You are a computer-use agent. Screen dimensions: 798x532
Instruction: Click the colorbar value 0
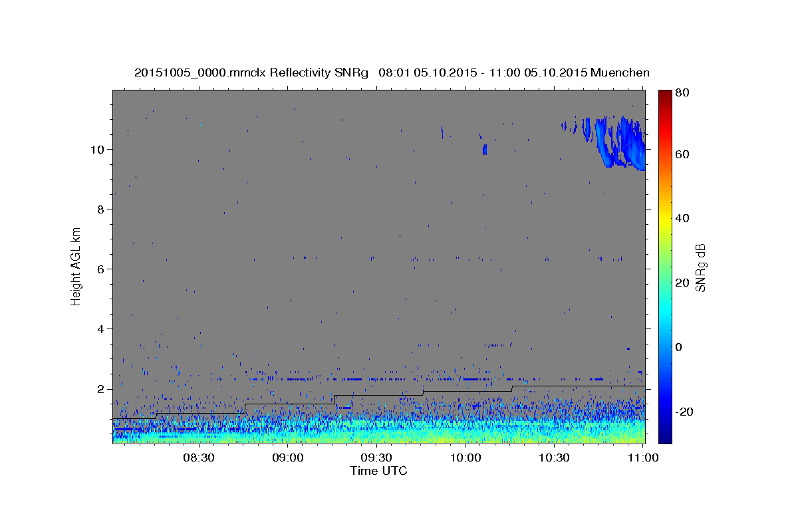[x=679, y=347]
